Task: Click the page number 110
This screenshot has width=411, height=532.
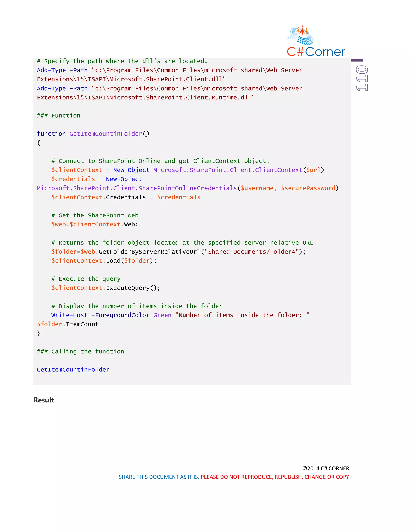Action: tap(362, 78)
